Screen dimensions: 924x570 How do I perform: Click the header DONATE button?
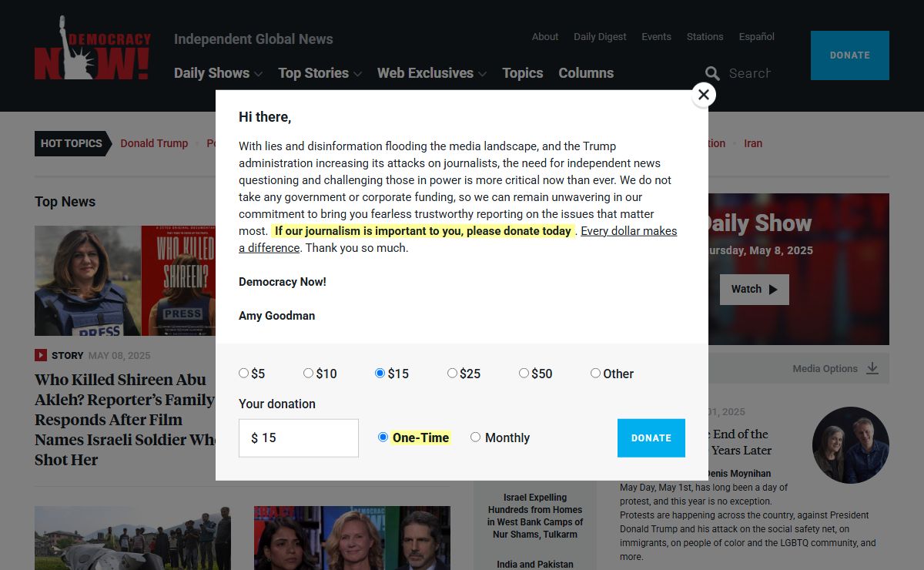click(x=850, y=55)
